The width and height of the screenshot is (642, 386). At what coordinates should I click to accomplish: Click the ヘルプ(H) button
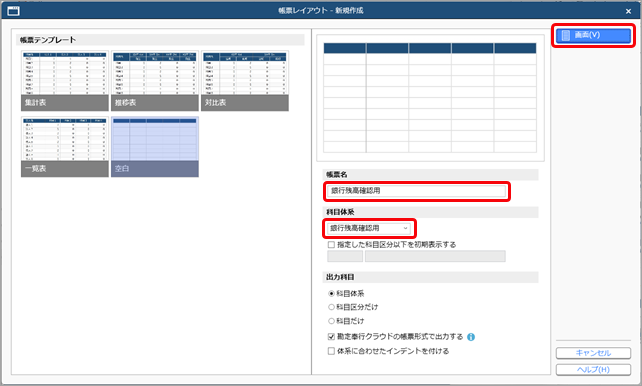[593, 370]
